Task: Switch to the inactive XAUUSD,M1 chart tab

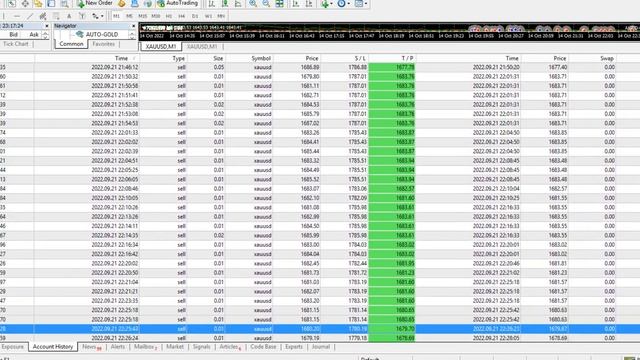Action: (x=202, y=47)
